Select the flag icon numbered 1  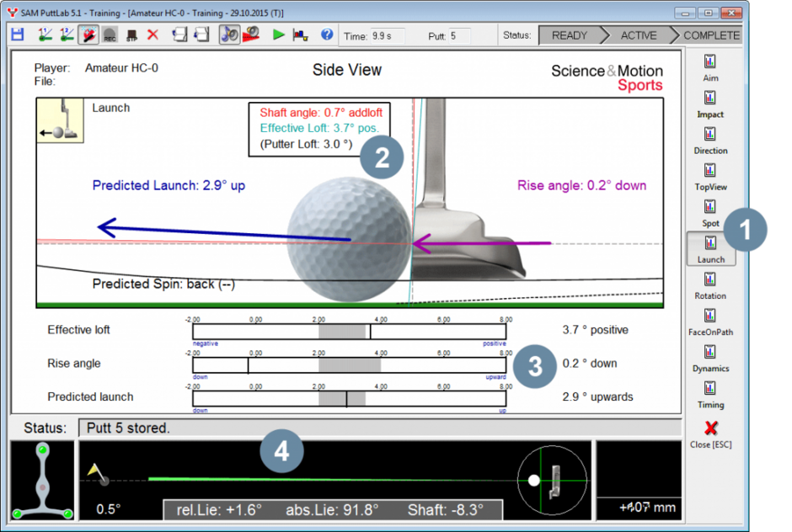tap(45, 35)
